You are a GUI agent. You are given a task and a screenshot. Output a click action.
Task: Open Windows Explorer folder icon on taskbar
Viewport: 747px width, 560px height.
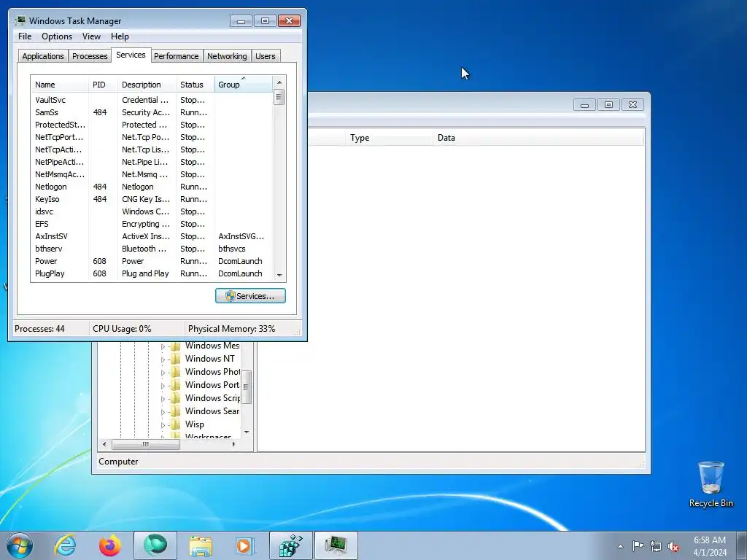pos(201,545)
